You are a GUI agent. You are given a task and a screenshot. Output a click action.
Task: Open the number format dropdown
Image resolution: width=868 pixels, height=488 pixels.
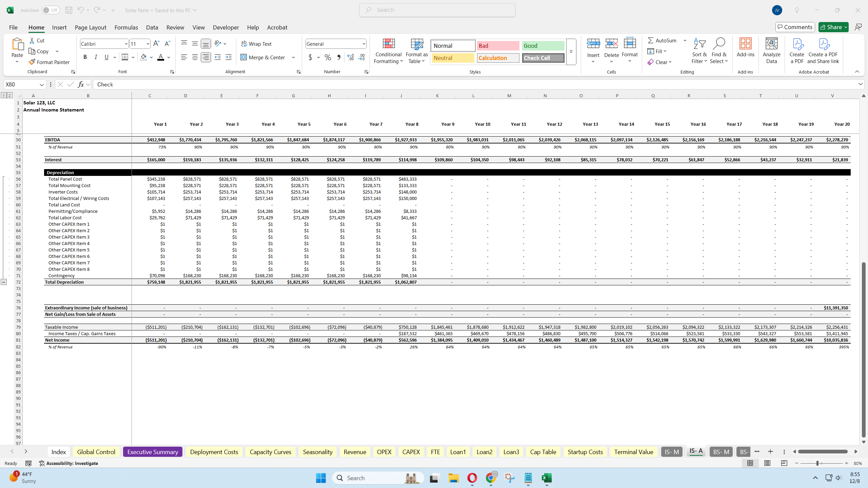click(x=364, y=44)
